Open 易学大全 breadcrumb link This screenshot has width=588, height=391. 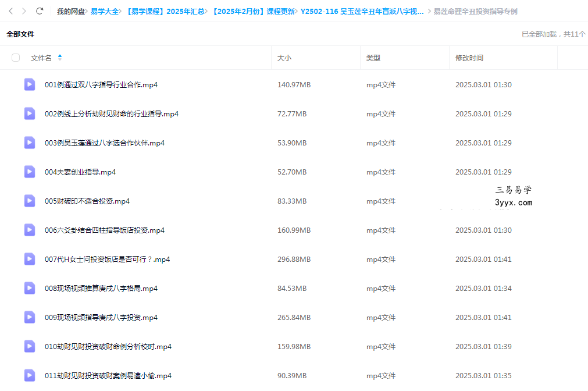(105, 12)
